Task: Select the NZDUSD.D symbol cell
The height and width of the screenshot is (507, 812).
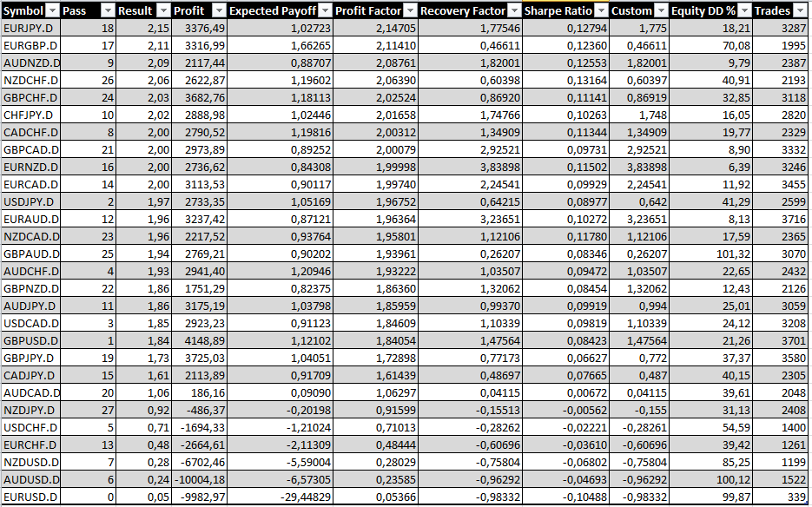Action: (x=30, y=462)
